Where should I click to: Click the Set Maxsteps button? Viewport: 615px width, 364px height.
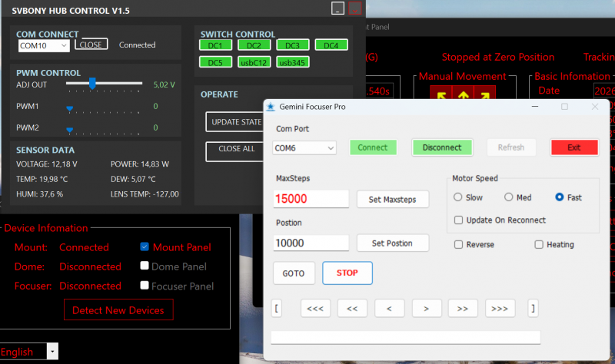(393, 200)
